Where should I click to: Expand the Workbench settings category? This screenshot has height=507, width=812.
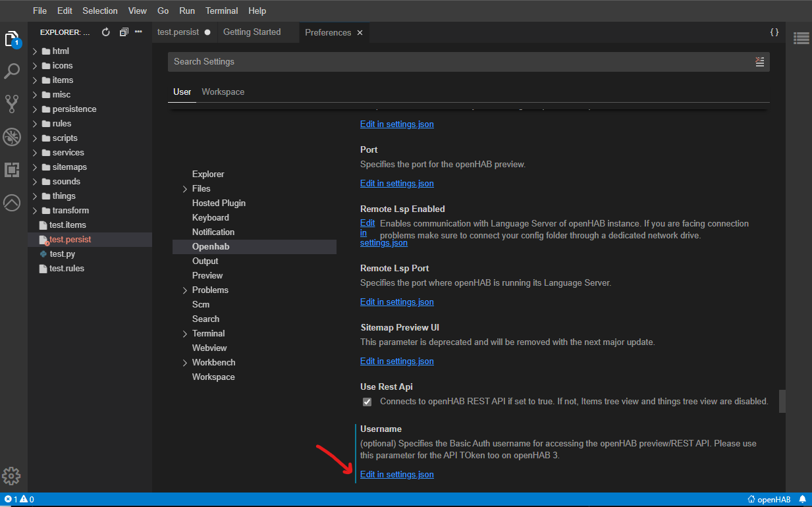pyautogui.click(x=213, y=363)
